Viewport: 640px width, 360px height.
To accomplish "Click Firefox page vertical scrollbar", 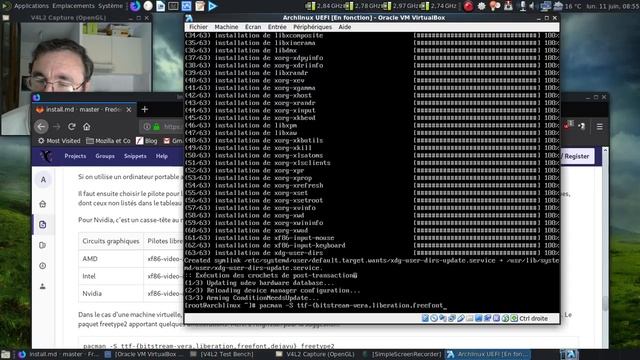I will pyautogui.click(x=605, y=247).
